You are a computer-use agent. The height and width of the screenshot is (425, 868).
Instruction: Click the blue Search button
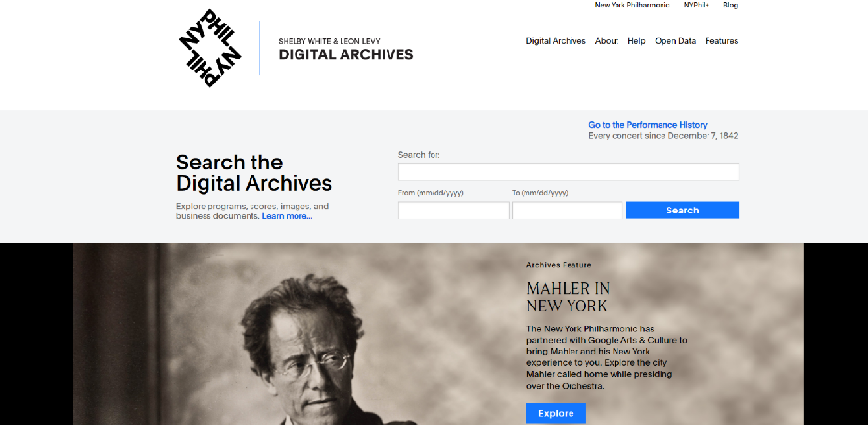click(x=682, y=210)
